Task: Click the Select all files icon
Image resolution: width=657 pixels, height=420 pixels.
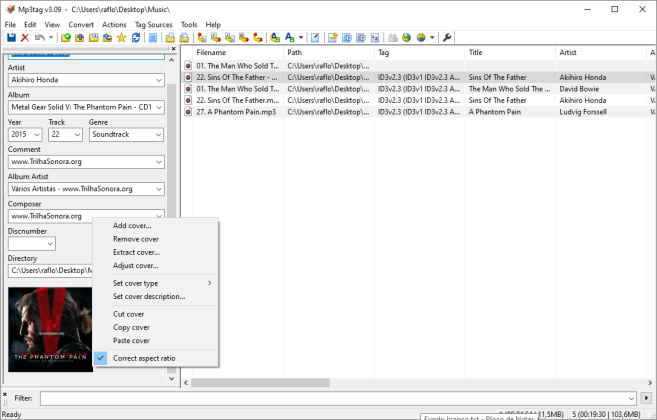Action: [x=153, y=38]
